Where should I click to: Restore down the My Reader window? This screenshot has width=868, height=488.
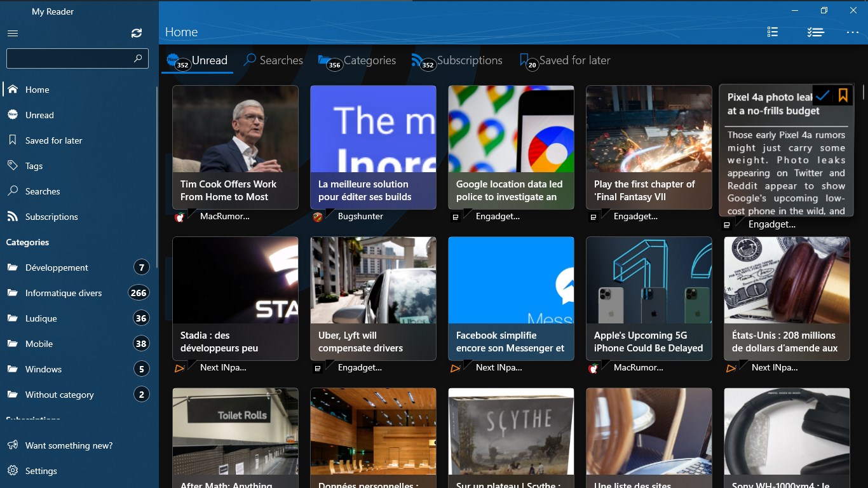(824, 10)
